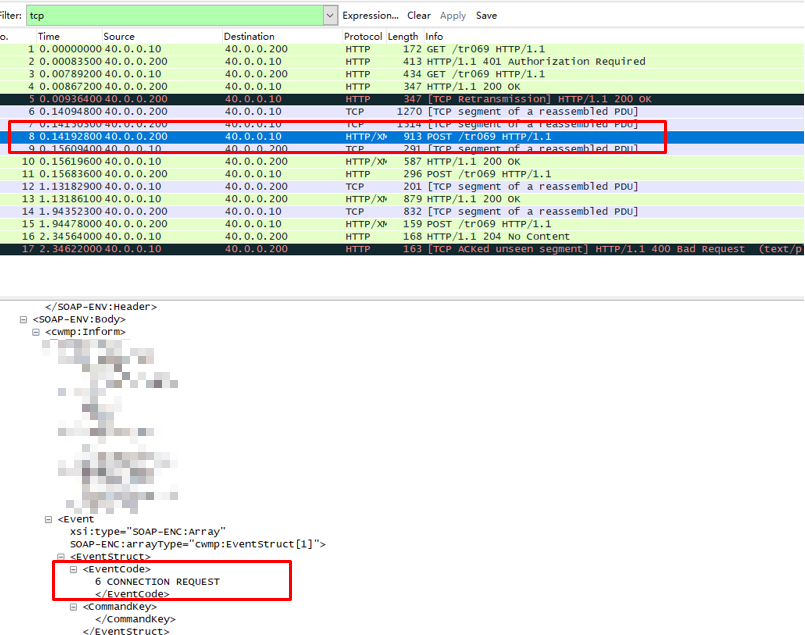Collapse the EventCode tree node
This screenshot has width=805, height=635.
[x=73, y=569]
